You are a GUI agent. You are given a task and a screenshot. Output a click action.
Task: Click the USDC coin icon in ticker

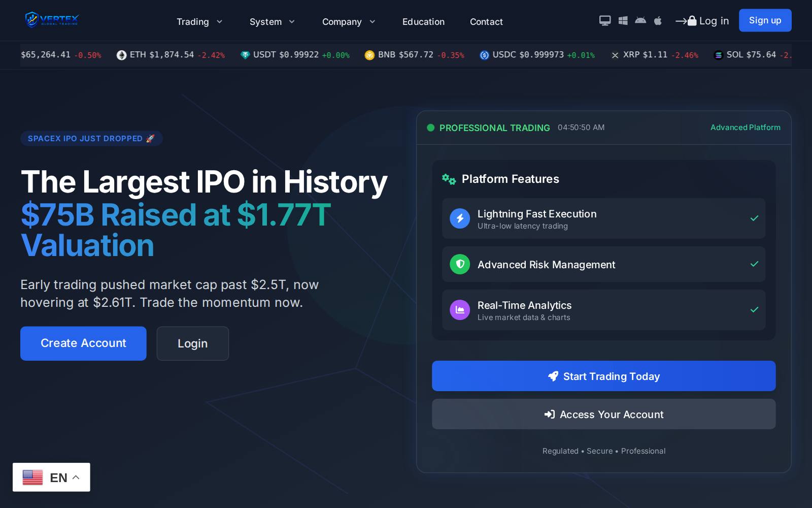click(x=485, y=55)
